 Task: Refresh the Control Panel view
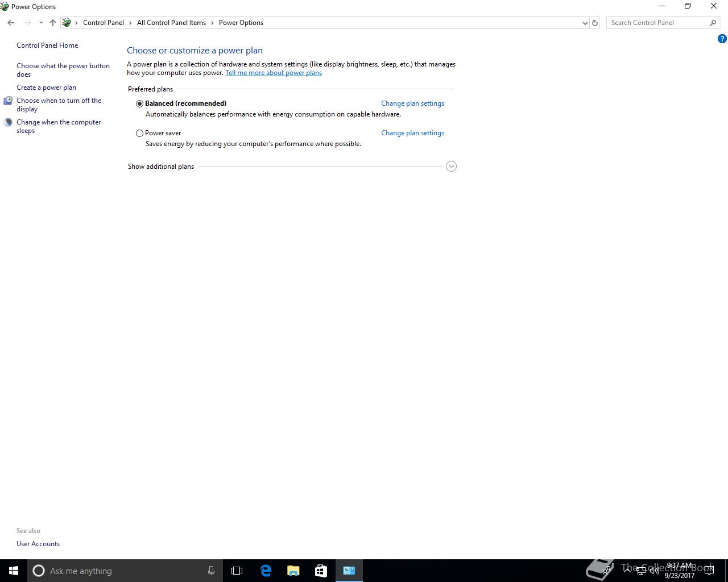click(595, 23)
